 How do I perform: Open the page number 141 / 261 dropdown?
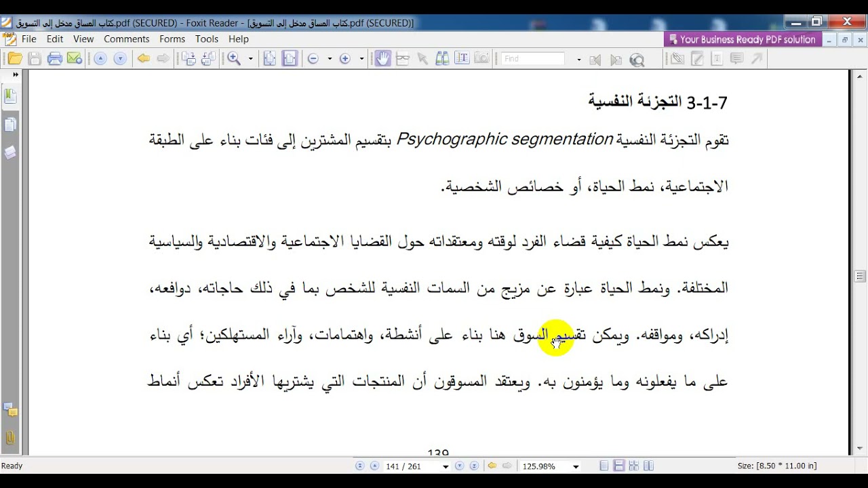446,467
